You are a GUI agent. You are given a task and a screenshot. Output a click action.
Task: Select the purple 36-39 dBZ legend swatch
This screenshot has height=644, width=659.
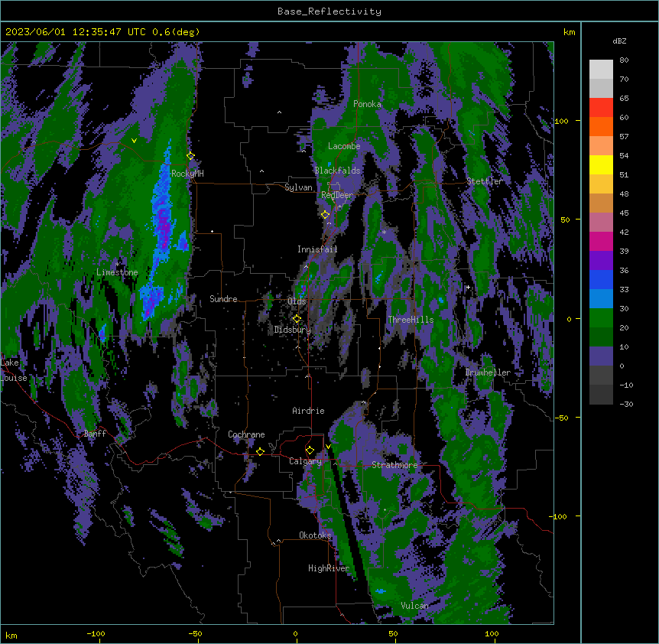(x=601, y=261)
